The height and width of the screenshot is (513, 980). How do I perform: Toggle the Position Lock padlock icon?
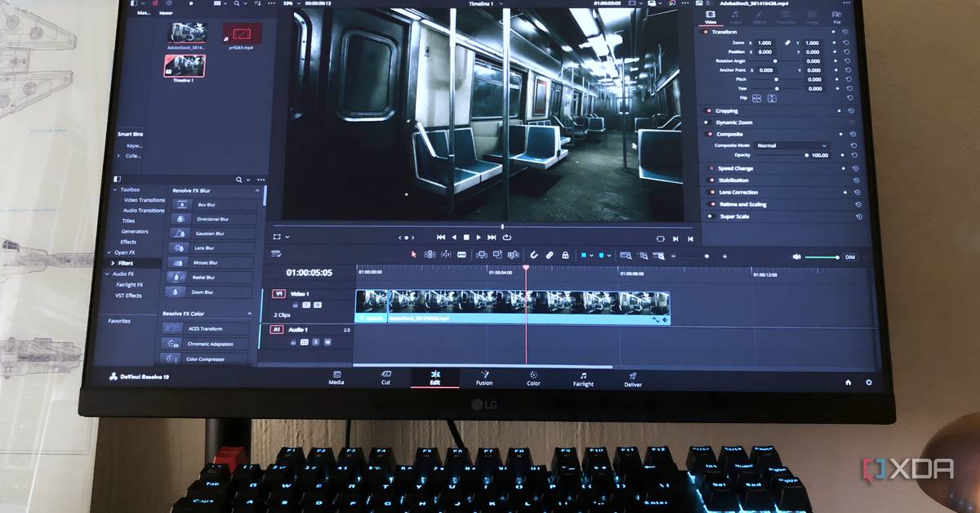pos(565,255)
